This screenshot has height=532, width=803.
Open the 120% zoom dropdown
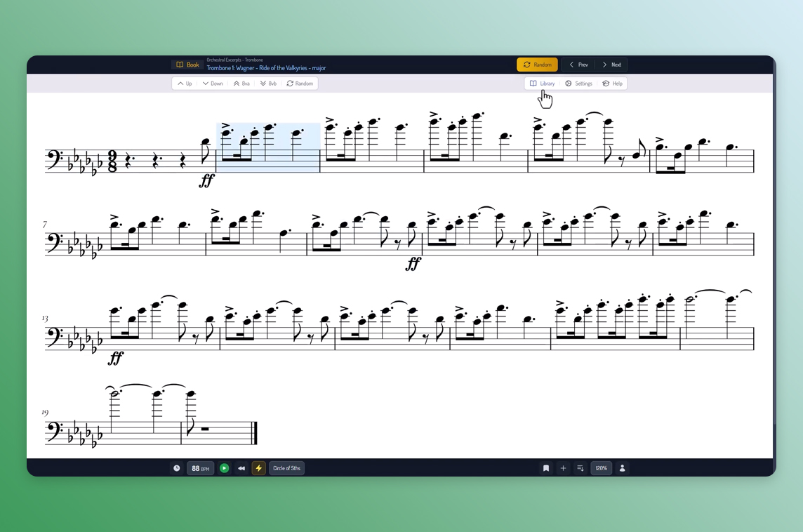(601, 468)
